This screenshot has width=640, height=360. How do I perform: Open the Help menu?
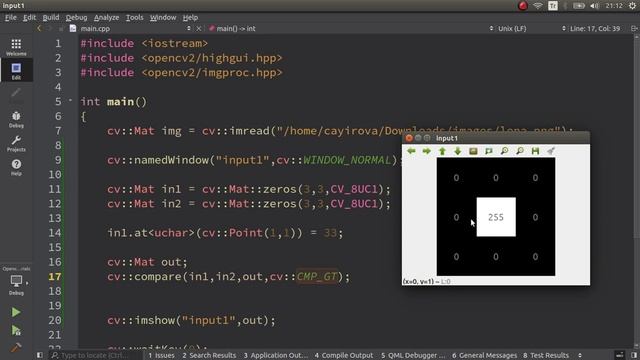point(190,18)
